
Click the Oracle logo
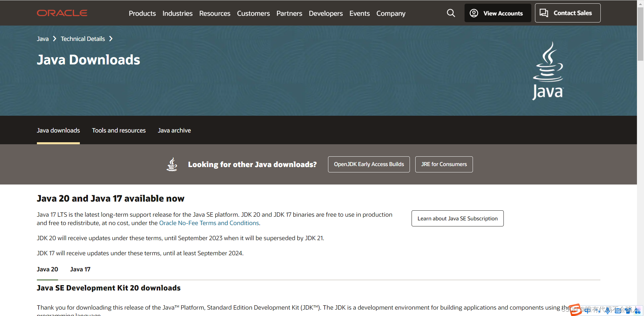click(x=62, y=13)
